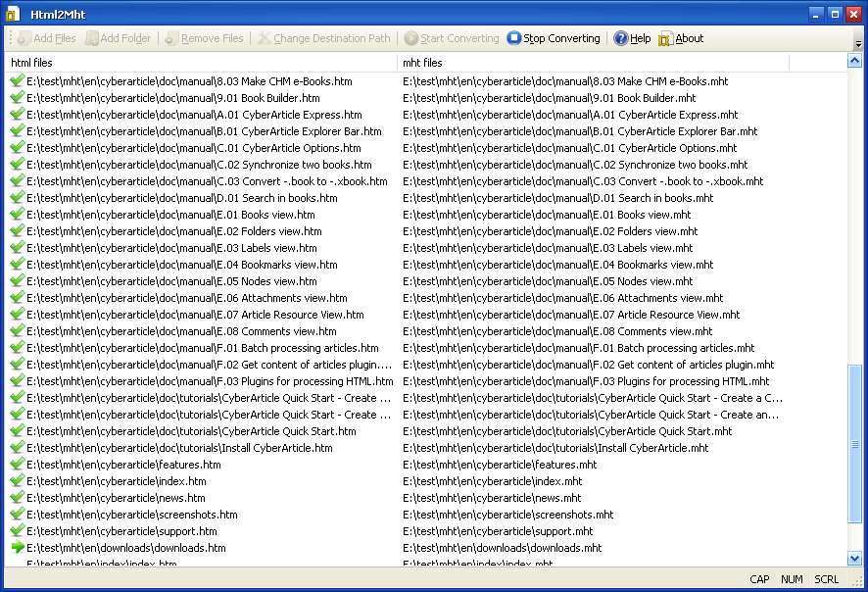The width and height of the screenshot is (868, 592).
Task: Click the Change Destination Path icon
Action: tap(265, 38)
